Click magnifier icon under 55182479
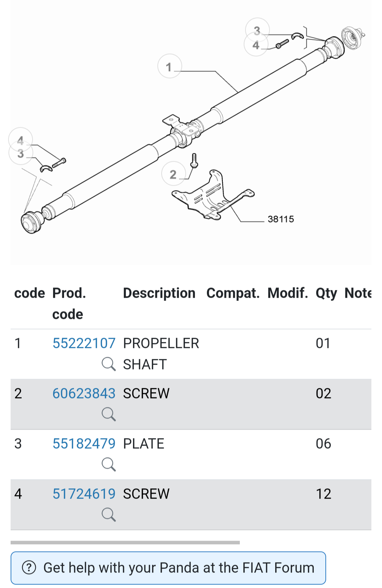The width and height of the screenshot is (382, 588). (x=109, y=464)
